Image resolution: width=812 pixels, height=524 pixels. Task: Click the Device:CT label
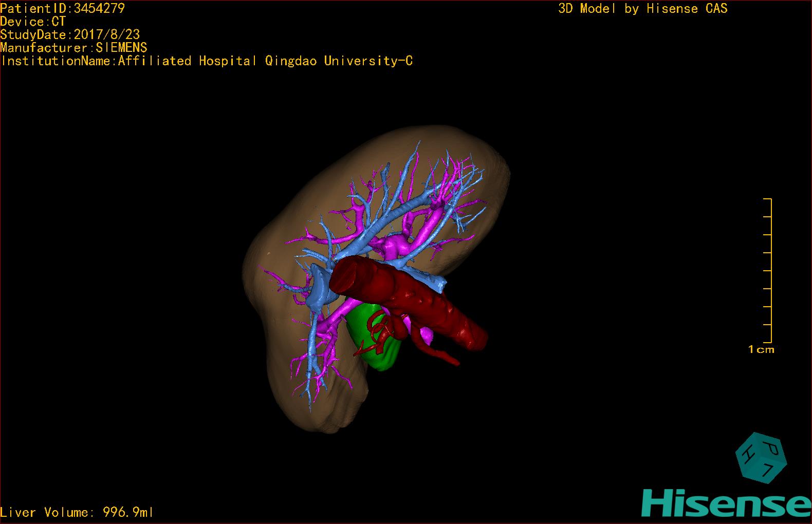click(33, 22)
